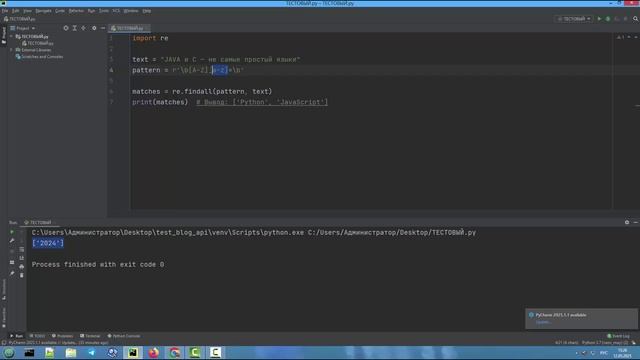Open the Window menu
The height and width of the screenshot is (360, 640).
coord(131,11)
